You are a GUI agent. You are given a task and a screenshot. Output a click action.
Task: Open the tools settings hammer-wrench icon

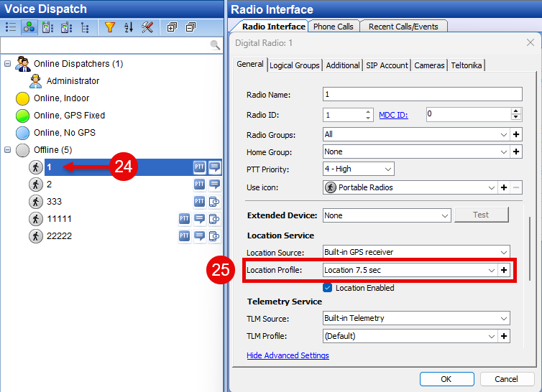[147, 27]
